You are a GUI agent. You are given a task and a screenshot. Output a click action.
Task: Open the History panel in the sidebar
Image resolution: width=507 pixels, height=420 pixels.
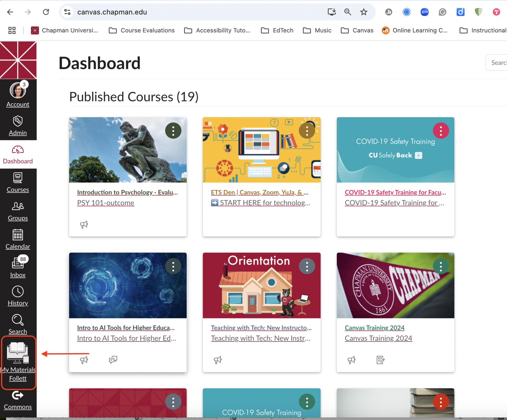(x=18, y=296)
